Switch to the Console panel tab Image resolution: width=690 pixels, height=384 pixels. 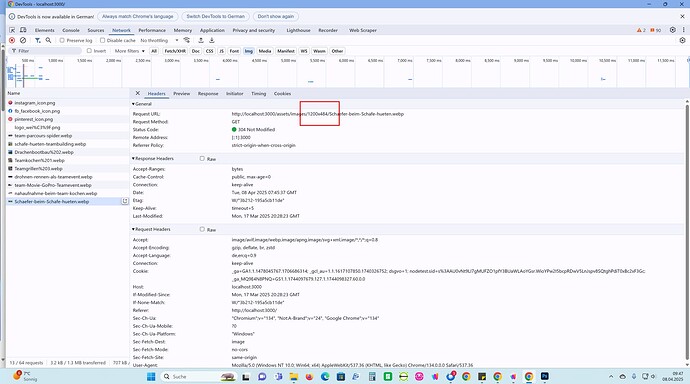coord(71,30)
